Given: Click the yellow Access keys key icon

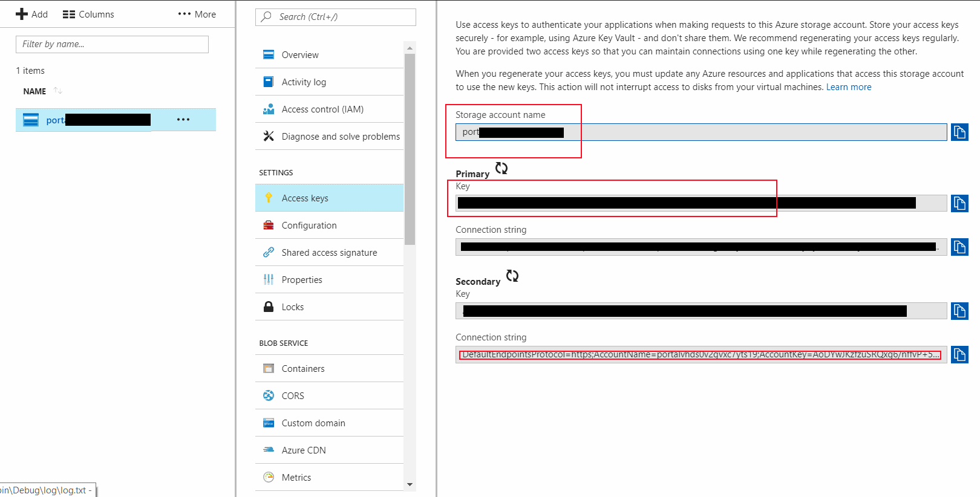Looking at the screenshot, I should (x=269, y=198).
